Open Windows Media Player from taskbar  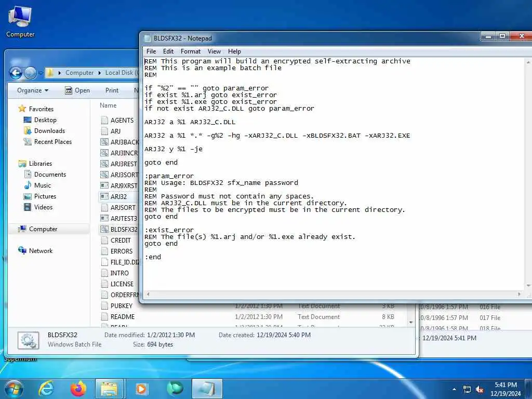click(141, 389)
